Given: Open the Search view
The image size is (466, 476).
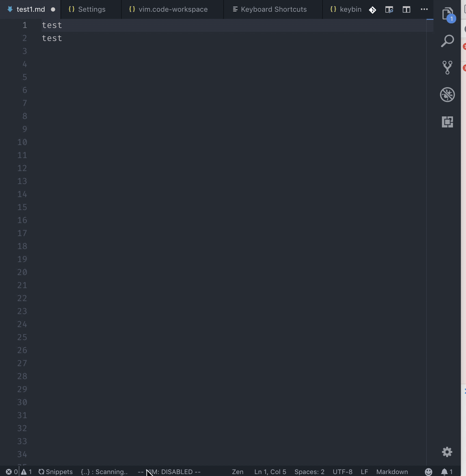Looking at the screenshot, I should point(447,41).
